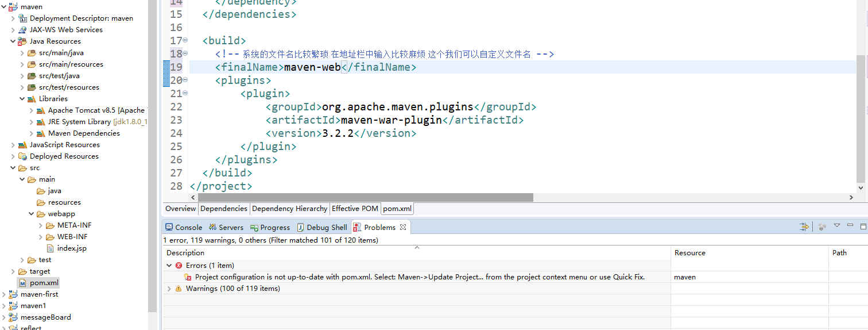Select the WEB-INF folder in the tree
Image resolution: width=868 pixels, height=330 pixels.
click(72, 237)
